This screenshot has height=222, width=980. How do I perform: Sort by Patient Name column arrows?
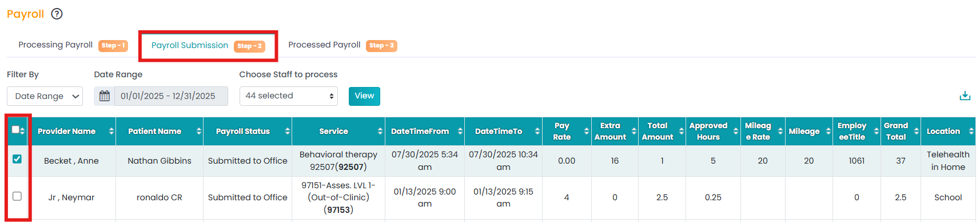coord(198,132)
